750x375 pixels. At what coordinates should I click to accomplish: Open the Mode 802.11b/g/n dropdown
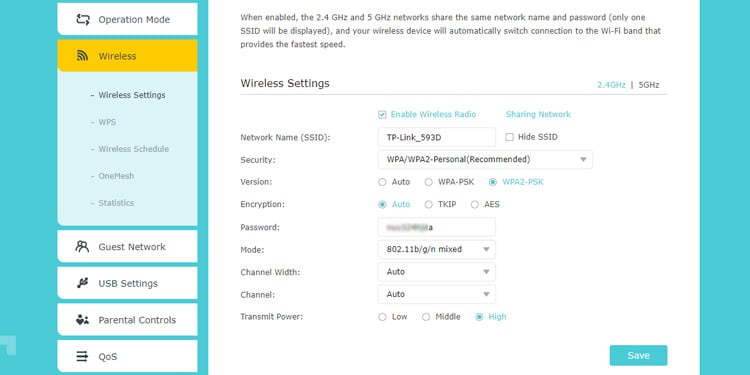pos(437,250)
